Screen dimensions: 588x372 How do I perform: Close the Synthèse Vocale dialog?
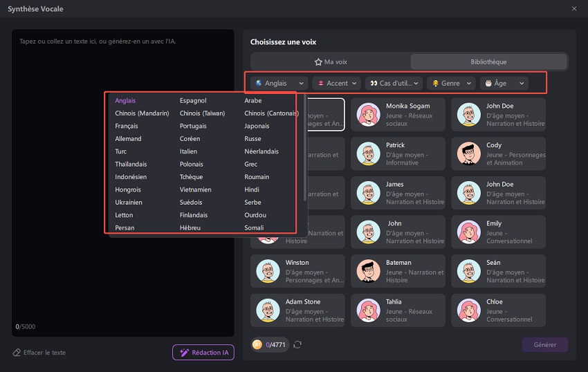[574, 8]
